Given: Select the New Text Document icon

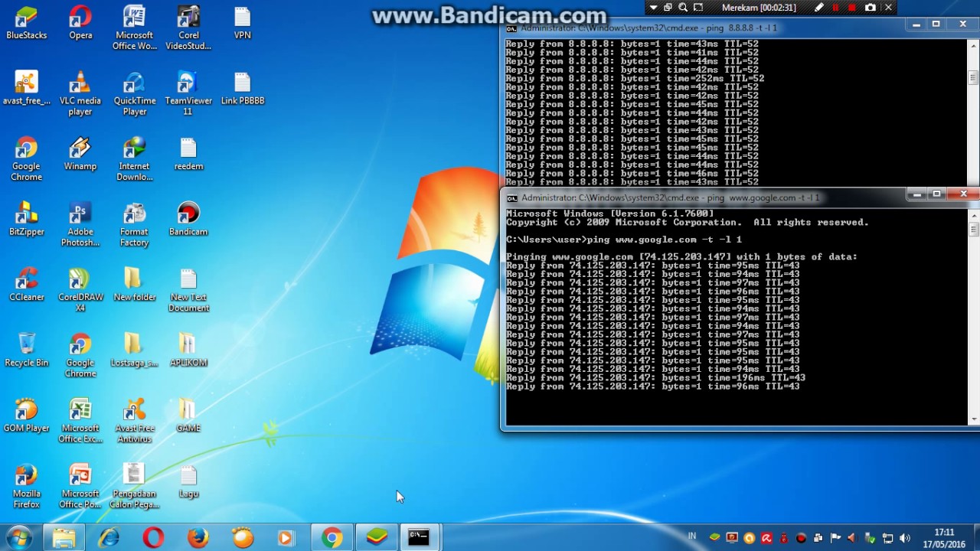Looking at the screenshot, I should click(188, 291).
